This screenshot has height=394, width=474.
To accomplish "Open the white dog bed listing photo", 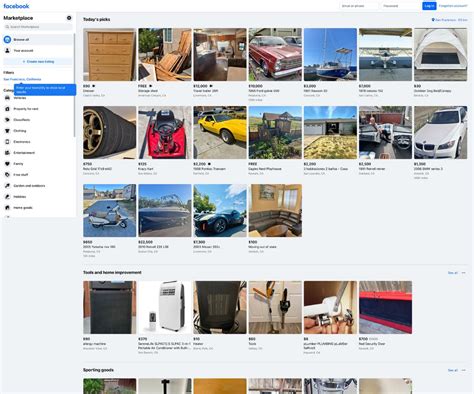I will [441, 54].
